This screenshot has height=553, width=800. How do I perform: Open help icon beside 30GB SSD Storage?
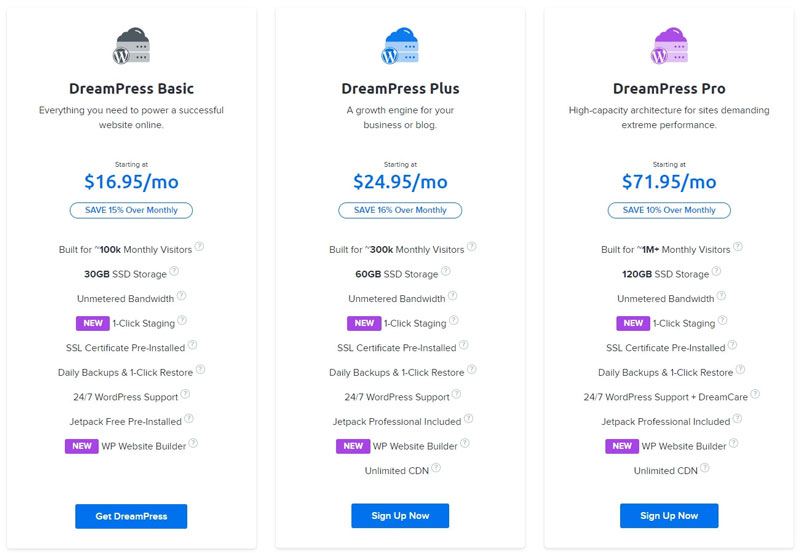coord(174,271)
